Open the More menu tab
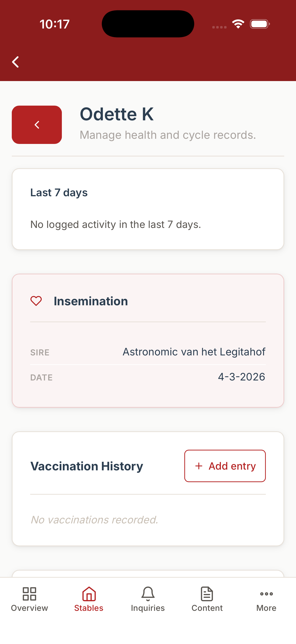Screen dimensions: 296x644 coord(266,599)
